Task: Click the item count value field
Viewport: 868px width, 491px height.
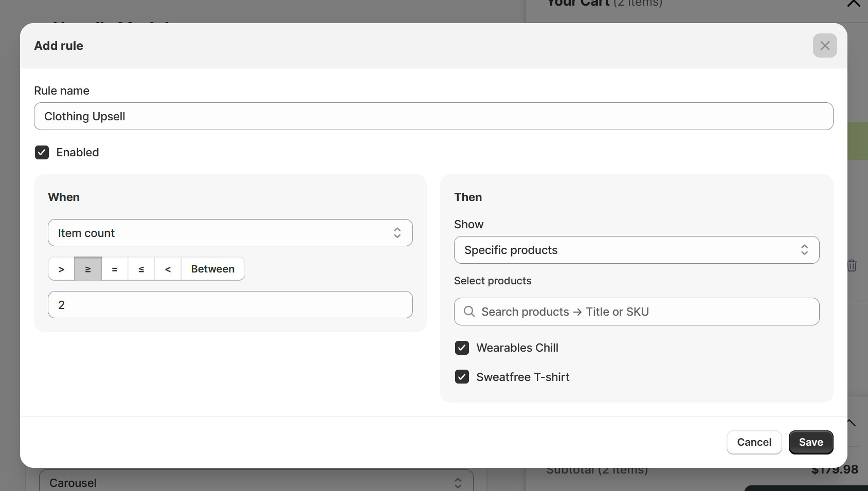Action: [230, 304]
